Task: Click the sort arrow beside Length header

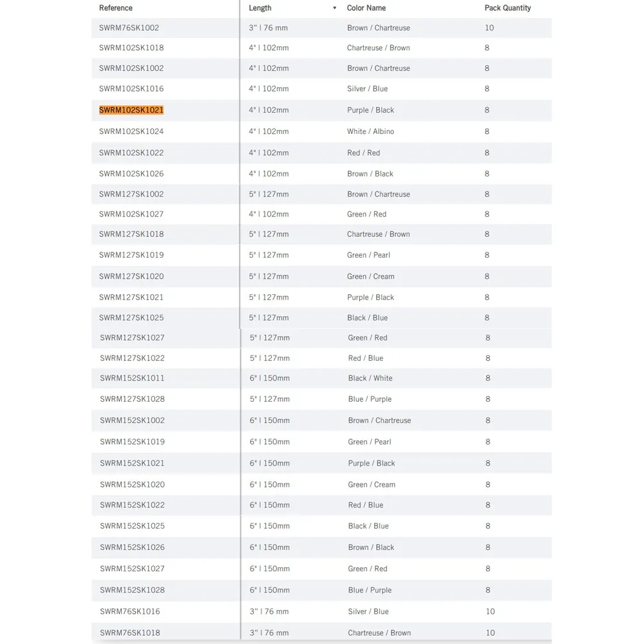Action: pos(334,8)
